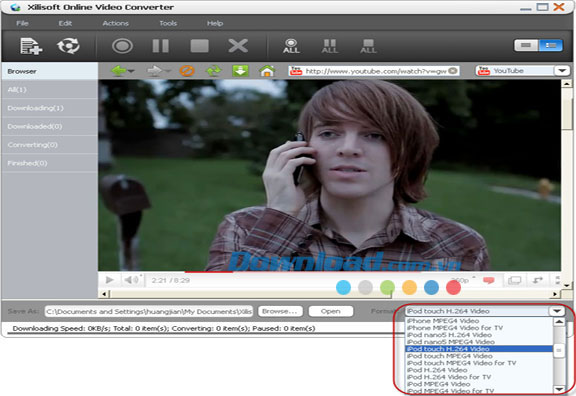Expand the back arrow history dropdown
576x396 pixels.
tap(131, 71)
